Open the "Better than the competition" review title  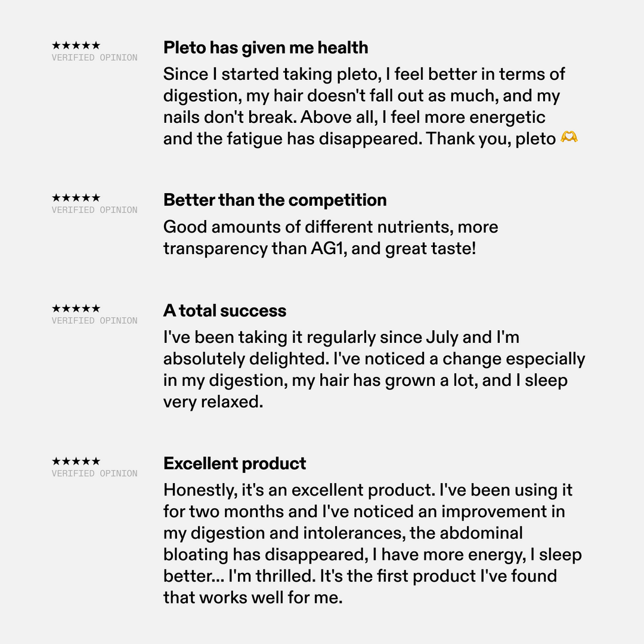(x=275, y=200)
